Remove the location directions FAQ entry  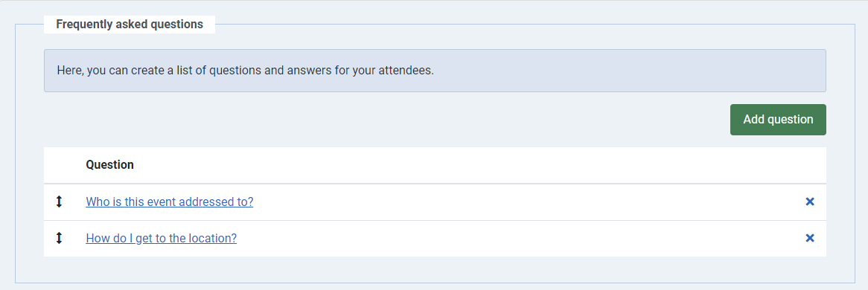tap(809, 238)
